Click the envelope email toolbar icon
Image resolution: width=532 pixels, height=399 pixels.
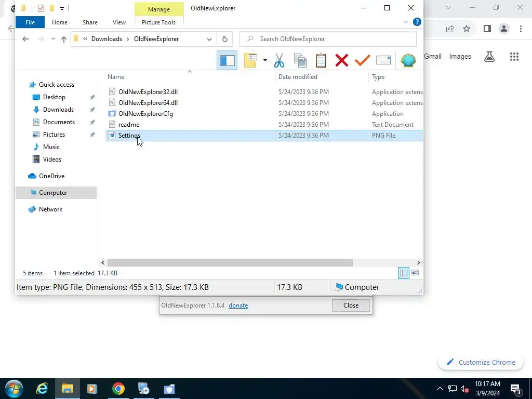pyautogui.click(x=383, y=60)
